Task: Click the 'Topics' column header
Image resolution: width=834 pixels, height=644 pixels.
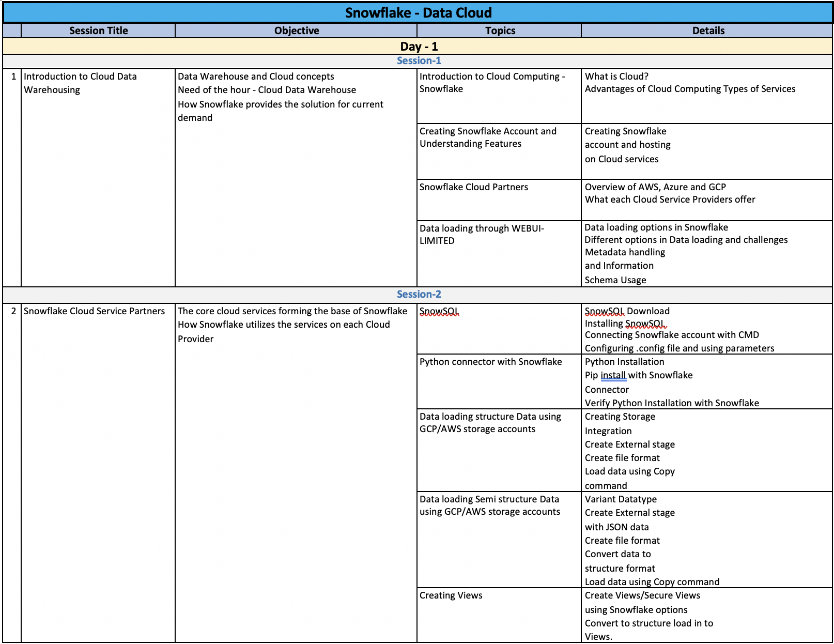Action: click(500, 30)
